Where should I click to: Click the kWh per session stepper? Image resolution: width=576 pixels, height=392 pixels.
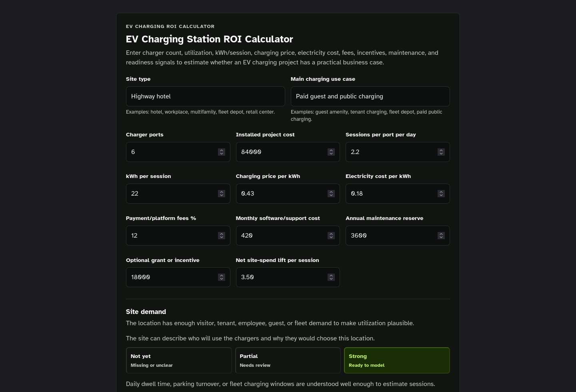222,194
